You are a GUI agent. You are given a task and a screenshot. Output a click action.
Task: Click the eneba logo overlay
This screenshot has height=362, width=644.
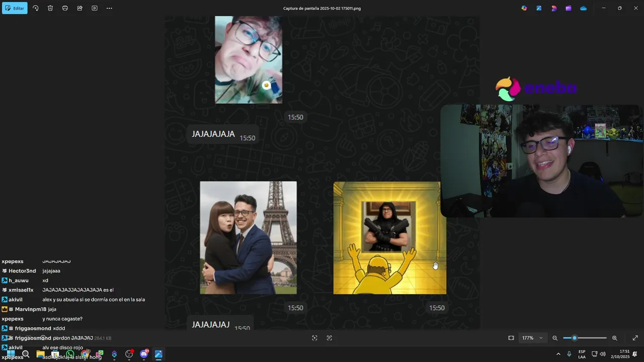click(536, 88)
